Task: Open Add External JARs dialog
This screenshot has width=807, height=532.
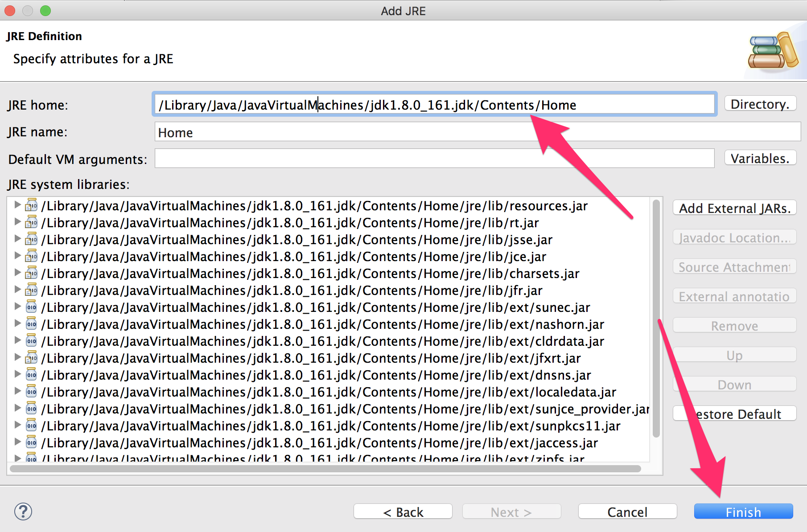Action: coord(734,208)
